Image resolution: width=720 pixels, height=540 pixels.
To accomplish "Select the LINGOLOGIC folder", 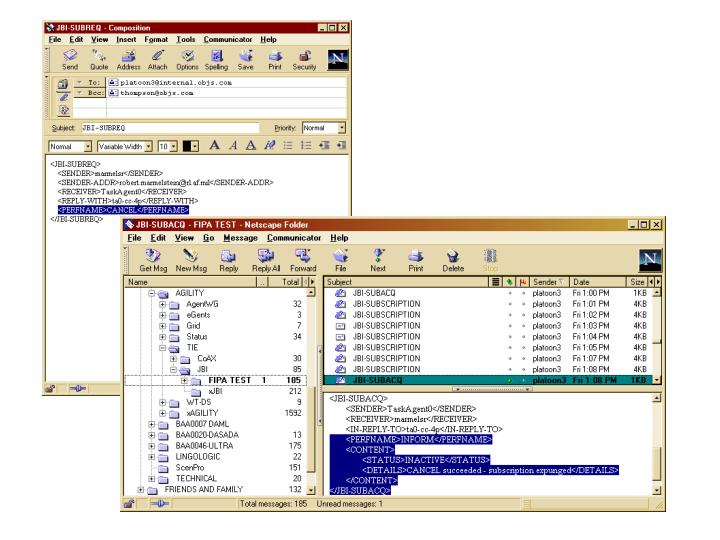I will tap(198, 456).
